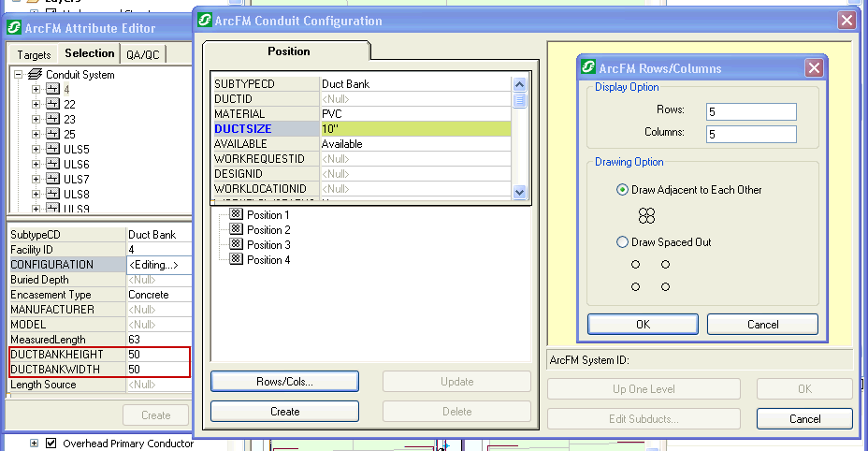Click the Position 1 duct icon
Image resolution: width=868 pixels, height=451 pixels.
click(x=238, y=215)
